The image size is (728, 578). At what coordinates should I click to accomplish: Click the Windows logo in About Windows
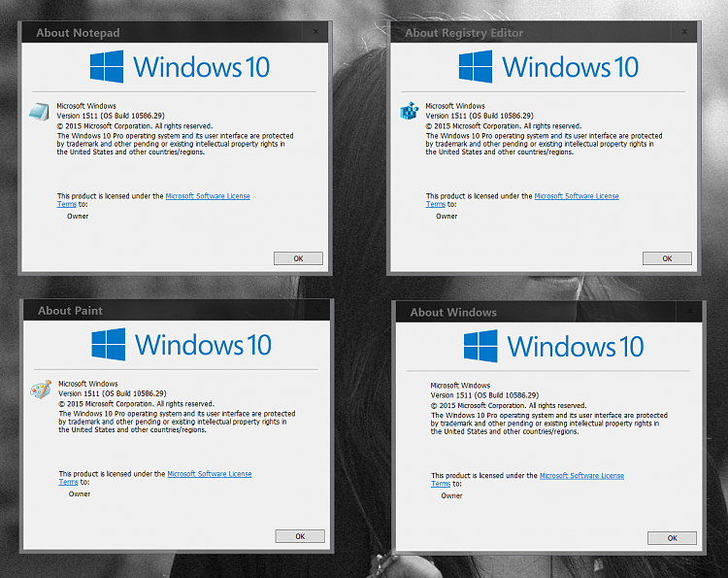click(480, 346)
